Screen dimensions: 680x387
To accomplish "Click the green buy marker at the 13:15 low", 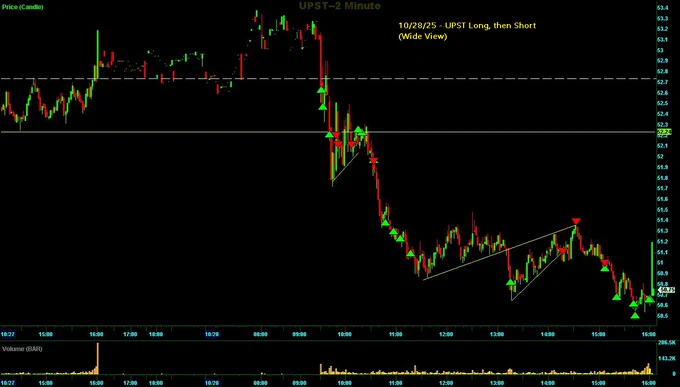I will [511, 282].
